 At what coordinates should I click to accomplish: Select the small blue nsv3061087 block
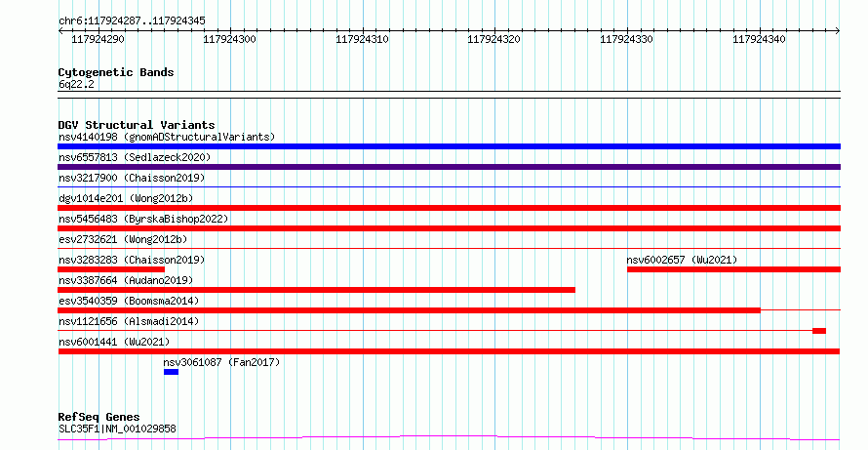coord(171,372)
